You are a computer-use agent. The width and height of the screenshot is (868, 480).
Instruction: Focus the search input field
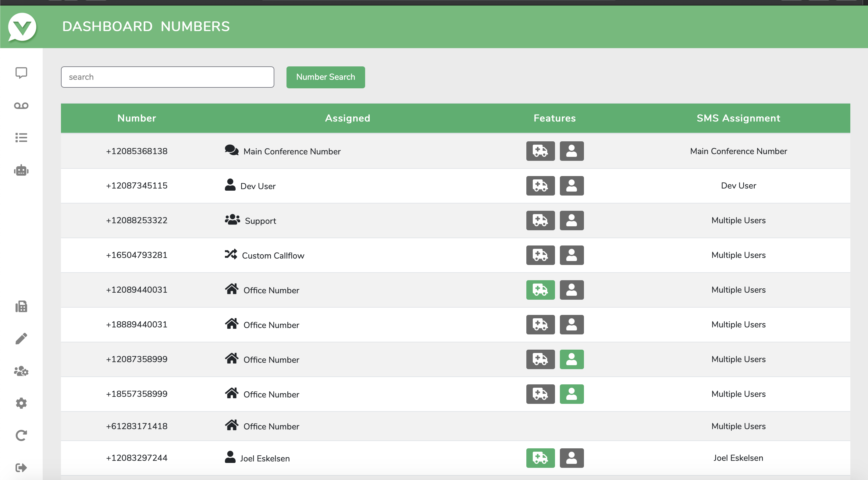(x=167, y=77)
